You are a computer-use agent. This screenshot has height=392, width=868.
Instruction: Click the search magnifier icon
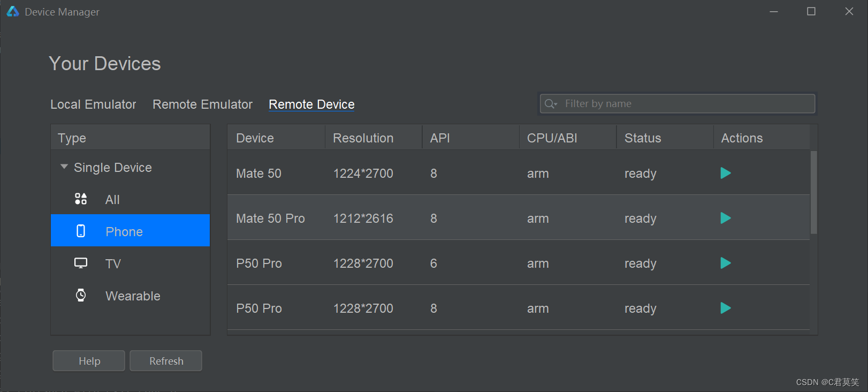[x=550, y=103]
